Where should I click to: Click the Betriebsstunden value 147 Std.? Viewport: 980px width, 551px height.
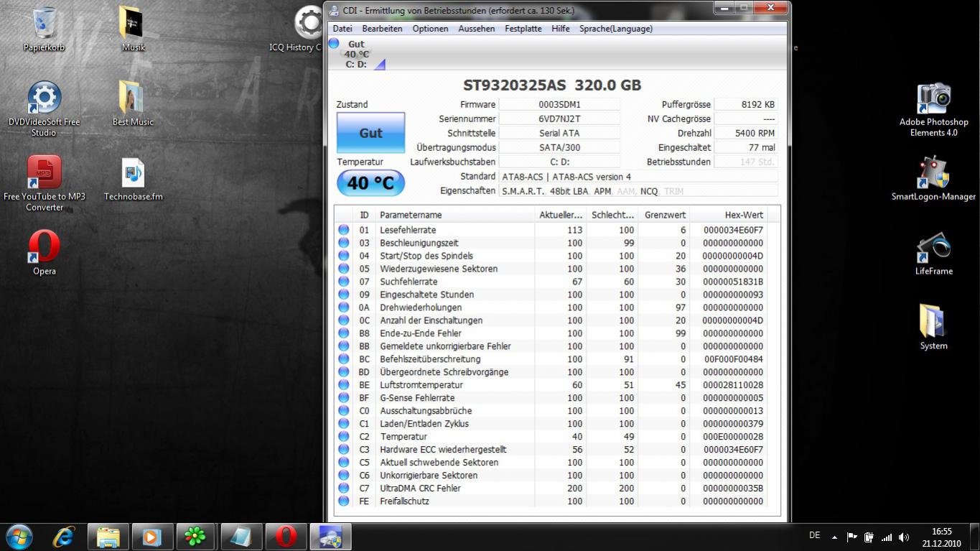pos(746,162)
